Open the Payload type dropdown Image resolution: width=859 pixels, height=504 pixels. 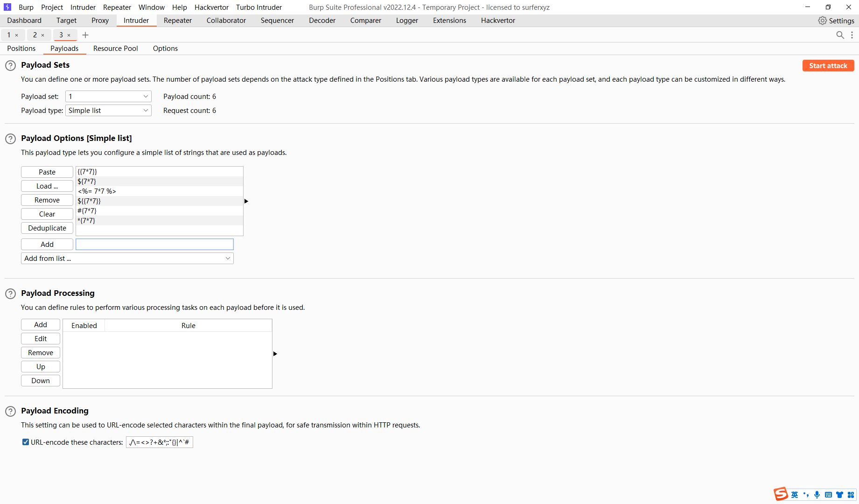tap(108, 111)
